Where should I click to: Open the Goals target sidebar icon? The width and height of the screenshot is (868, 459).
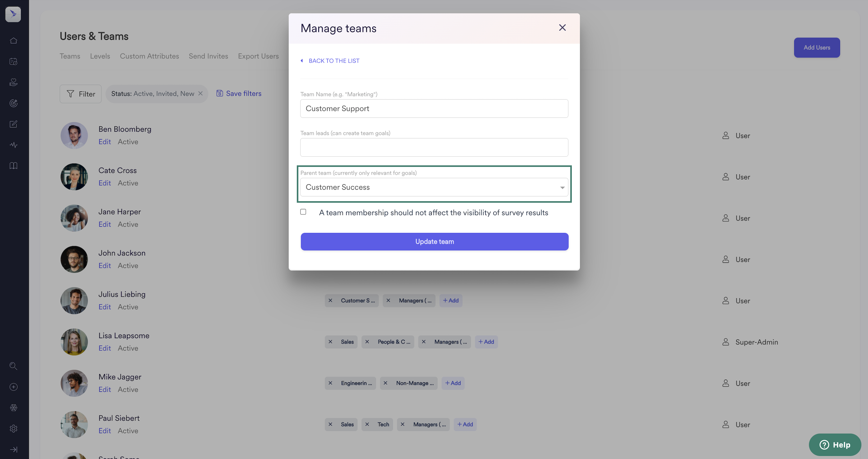tap(13, 103)
